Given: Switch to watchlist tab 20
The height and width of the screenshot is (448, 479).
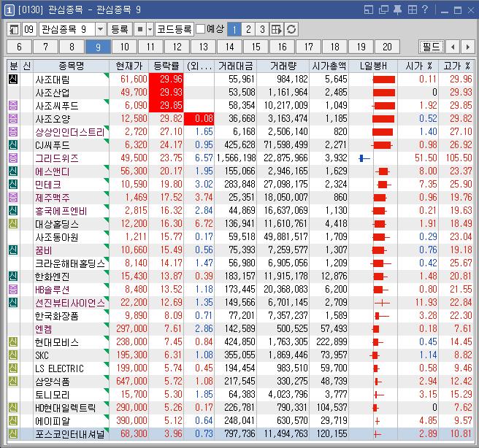Looking at the screenshot, I should [x=387, y=47].
